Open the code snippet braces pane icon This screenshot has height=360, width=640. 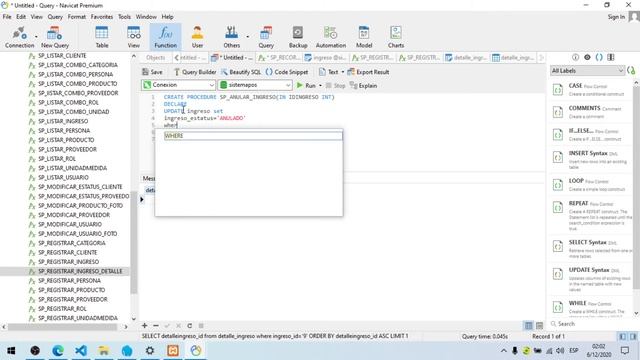point(599,57)
